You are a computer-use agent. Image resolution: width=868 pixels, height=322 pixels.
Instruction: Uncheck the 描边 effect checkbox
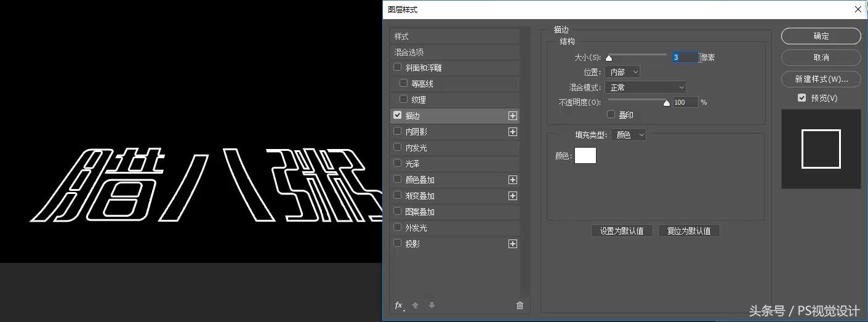[397, 115]
